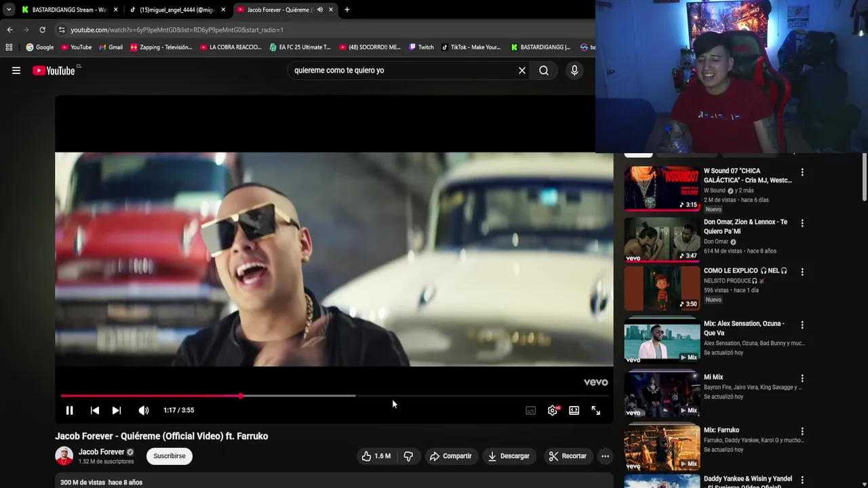Open options for Mi Mix entry
868x488 pixels.
[802, 378]
